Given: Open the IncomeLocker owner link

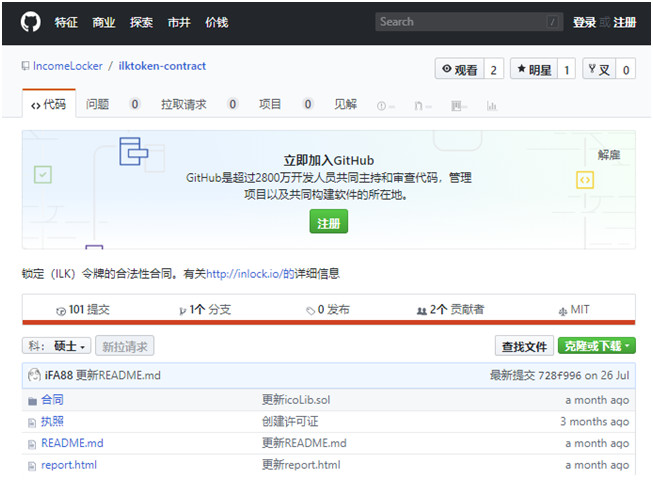Looking at the screenshot, I should click(67, 66).
